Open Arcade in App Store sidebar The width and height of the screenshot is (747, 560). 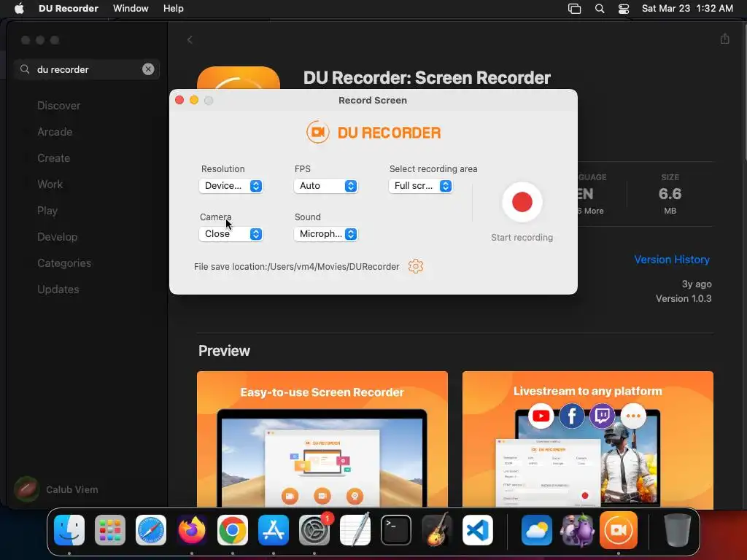click(55, 132)
